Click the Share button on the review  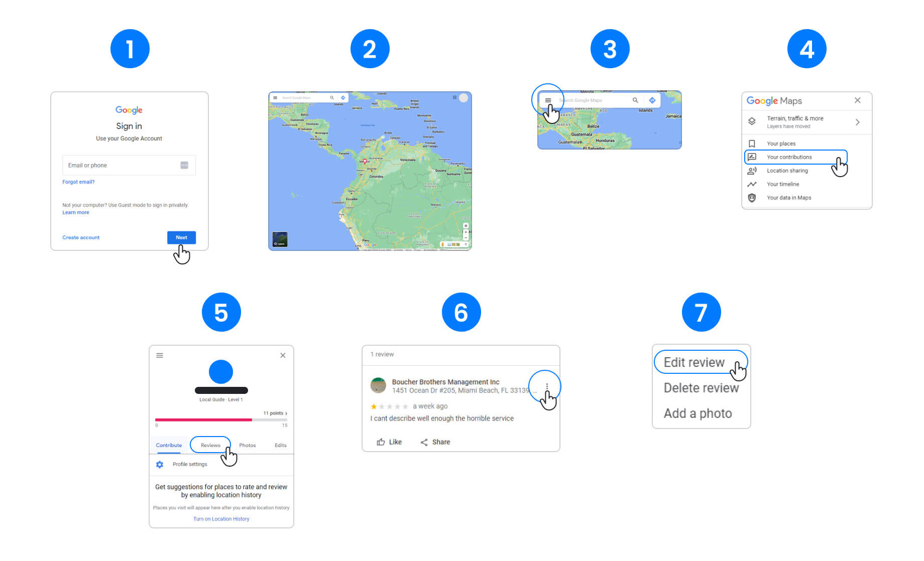pos(435,442)
